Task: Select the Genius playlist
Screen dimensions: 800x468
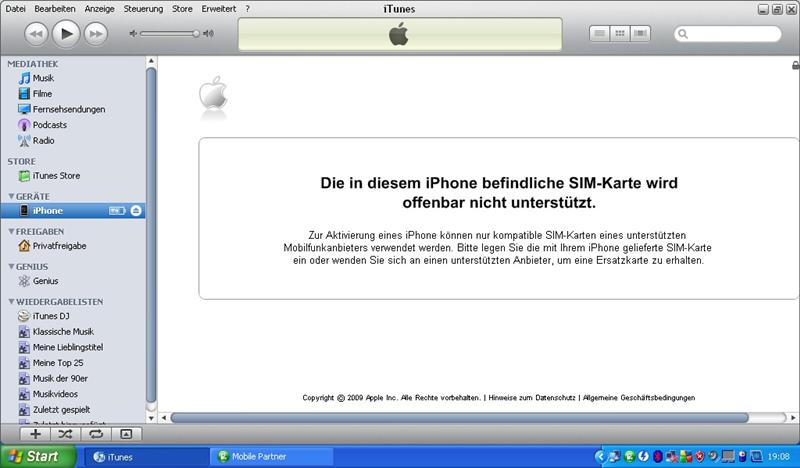Action: pyautogui.click(x=45, y=281)
